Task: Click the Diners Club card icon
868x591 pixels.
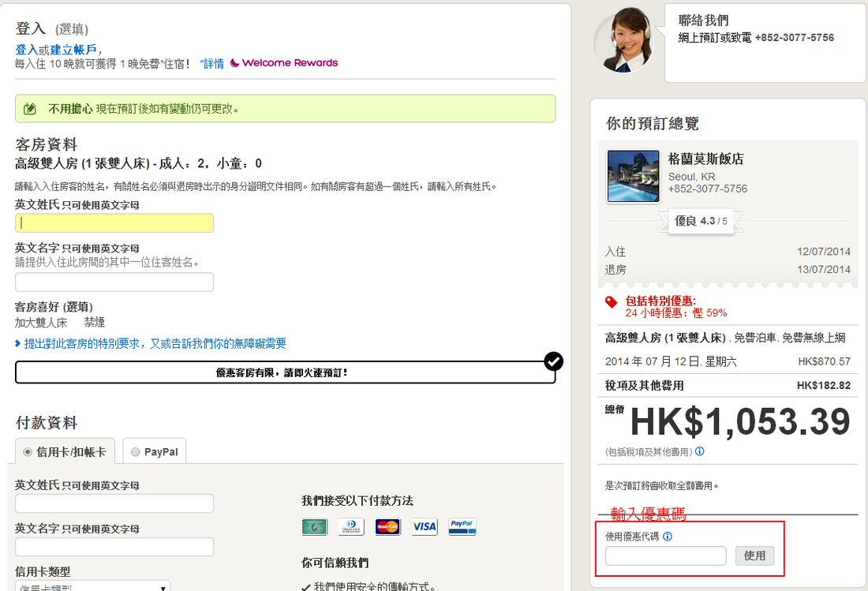Action: coord(350,527)
